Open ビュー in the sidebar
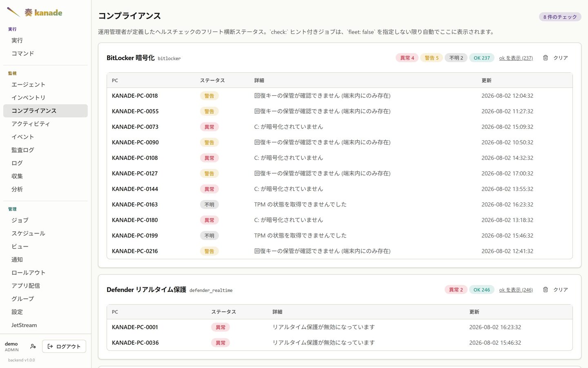 (45, 247)
